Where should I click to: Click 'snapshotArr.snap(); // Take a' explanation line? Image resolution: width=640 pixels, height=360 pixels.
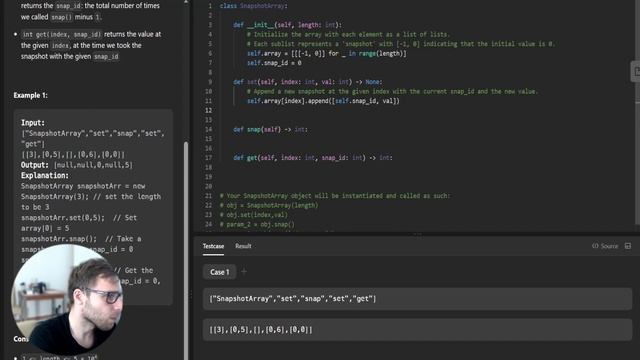[81, 239]
